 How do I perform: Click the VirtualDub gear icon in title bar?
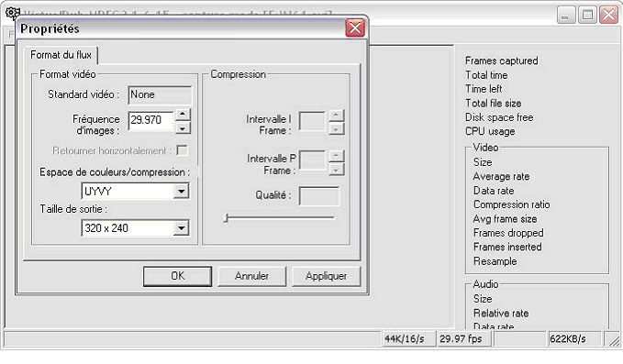(x=12, y=13)
